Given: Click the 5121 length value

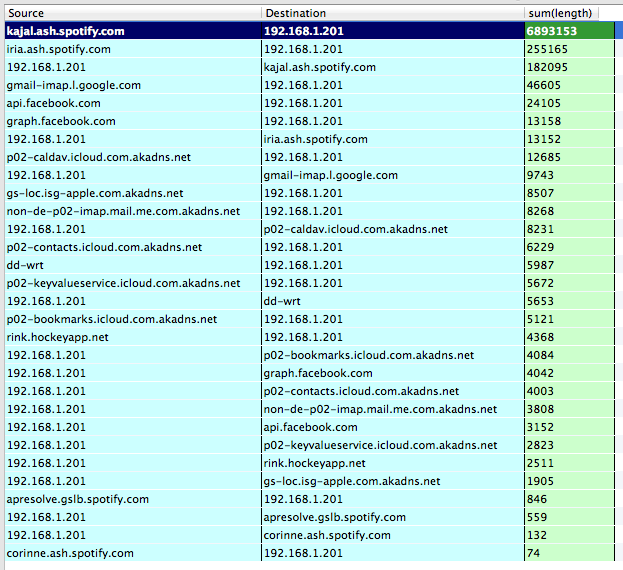Looking at the screenshot, I should point(540,319).
